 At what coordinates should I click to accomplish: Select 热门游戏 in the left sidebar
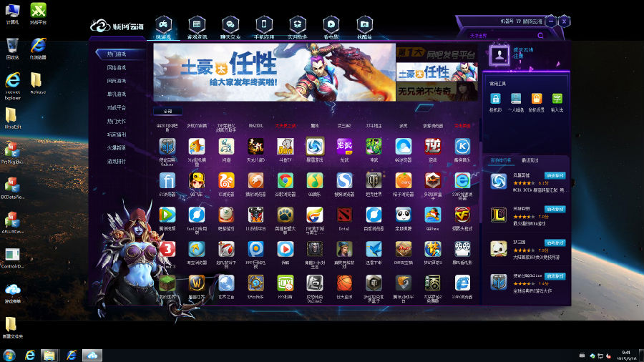coord(117,54)
